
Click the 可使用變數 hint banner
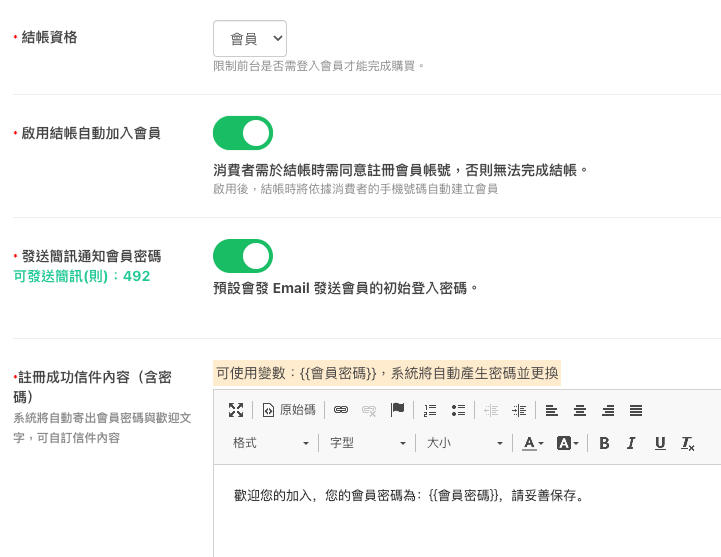pos(387,373)
